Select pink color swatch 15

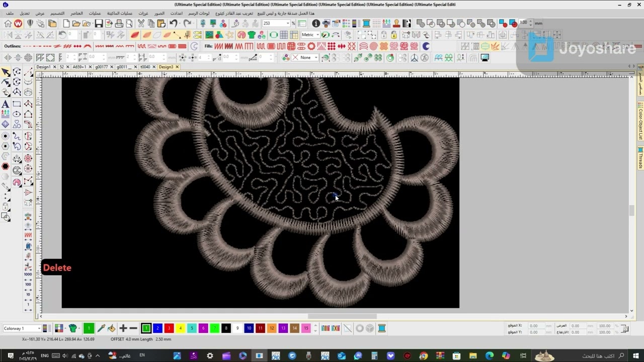click(306, 328)
